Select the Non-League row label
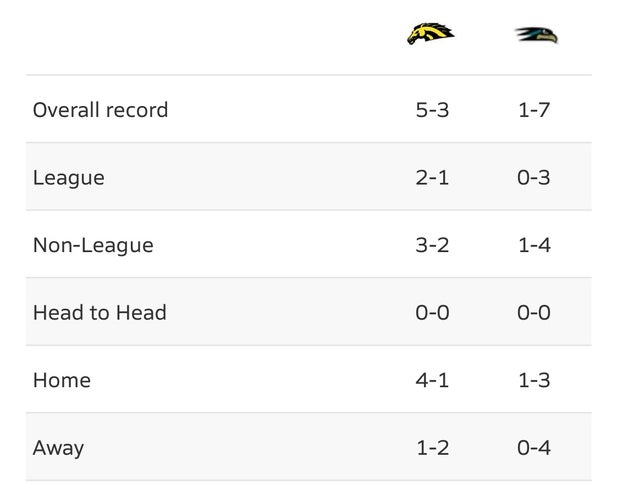This screenshot has width=618, height=485. point(93,245)
